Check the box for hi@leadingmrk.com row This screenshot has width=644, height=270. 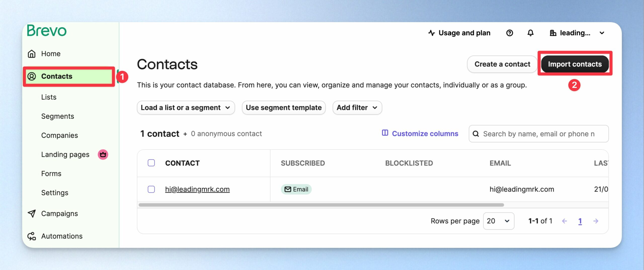coord(151,189)
